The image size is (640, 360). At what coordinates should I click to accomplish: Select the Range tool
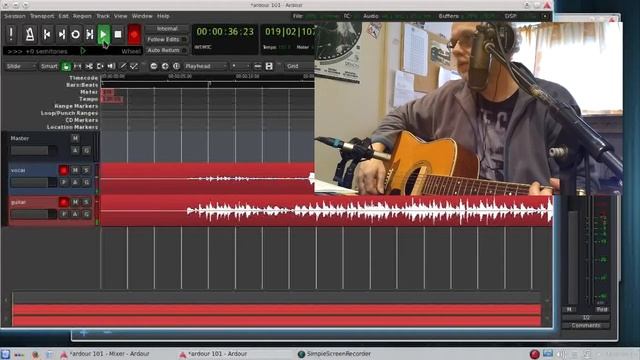pyautogui.click(x=78, y=66)
